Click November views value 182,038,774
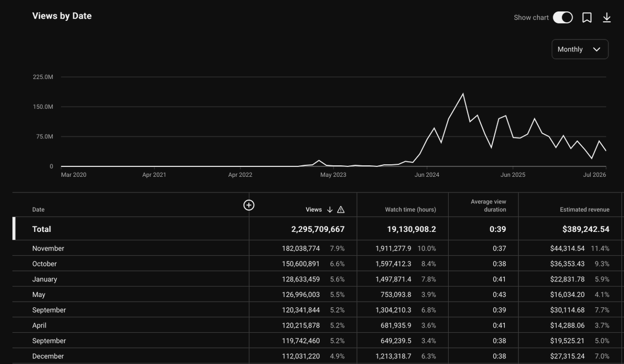 (x=301, y=248)
